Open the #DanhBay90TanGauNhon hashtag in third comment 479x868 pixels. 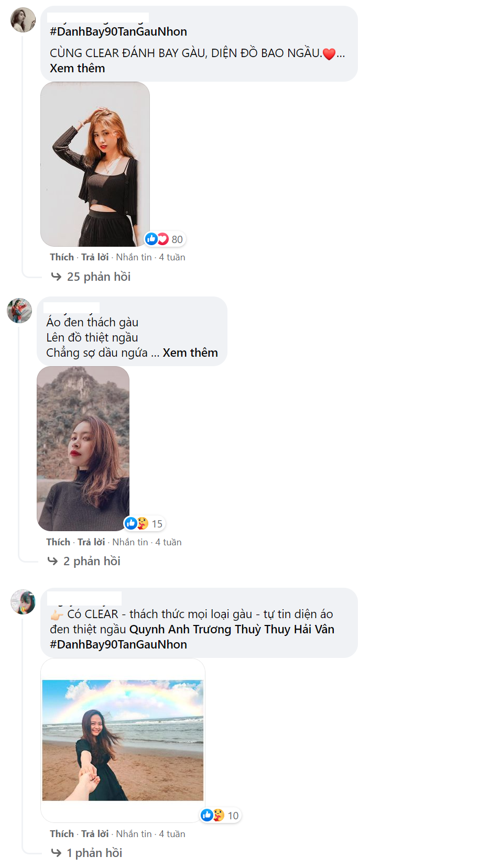[x=118, y=645]
